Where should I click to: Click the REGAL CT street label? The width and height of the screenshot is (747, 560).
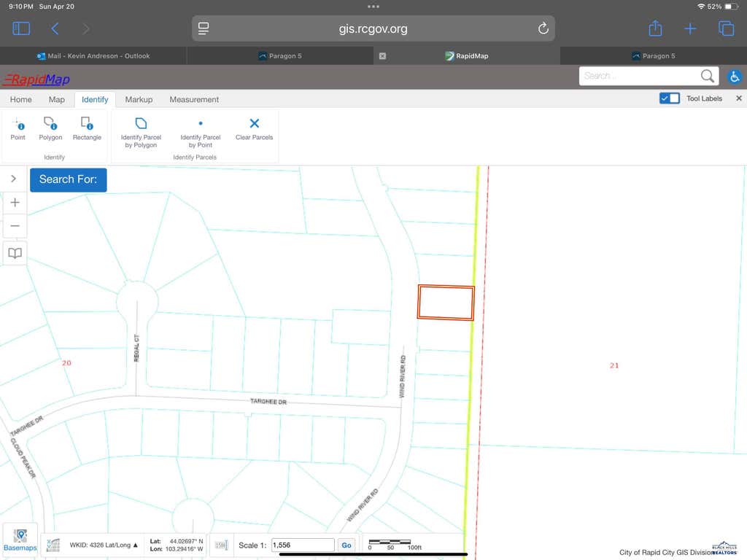[136, 348]
